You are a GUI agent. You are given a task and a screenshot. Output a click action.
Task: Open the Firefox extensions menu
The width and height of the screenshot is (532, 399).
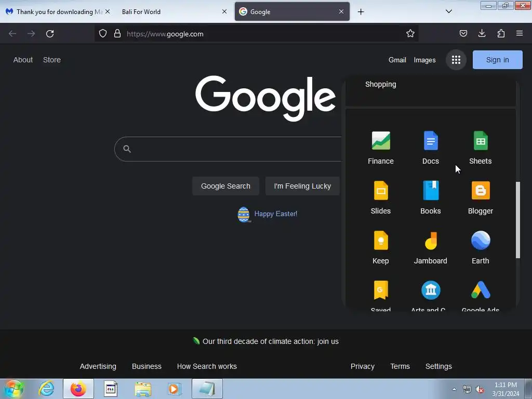501,33
